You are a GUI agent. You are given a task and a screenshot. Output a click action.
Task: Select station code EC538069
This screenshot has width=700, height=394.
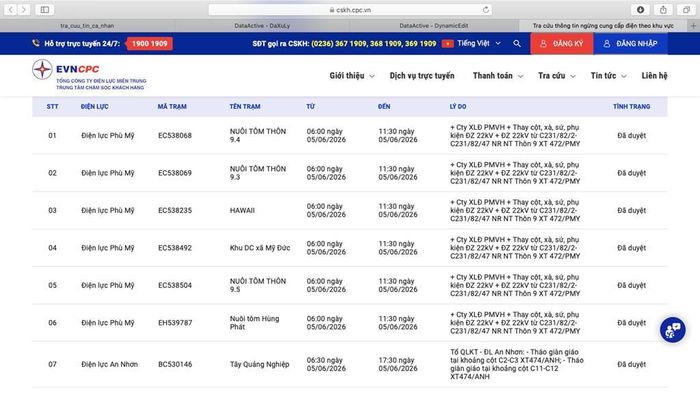(x=175, y=173)
